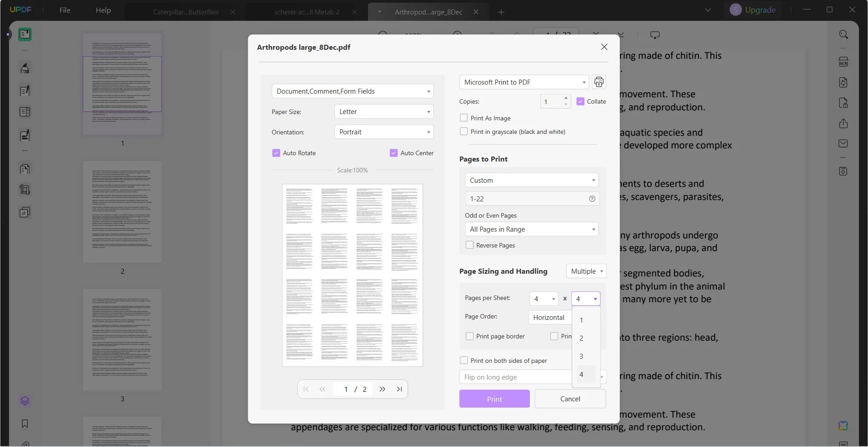Select the Crop Pages tool

point(25,189)
